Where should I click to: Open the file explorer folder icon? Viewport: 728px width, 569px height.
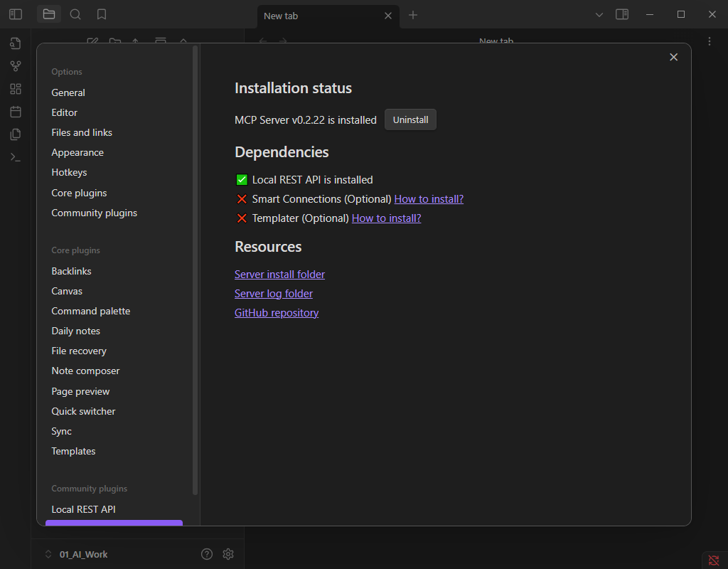pos(49,14)
